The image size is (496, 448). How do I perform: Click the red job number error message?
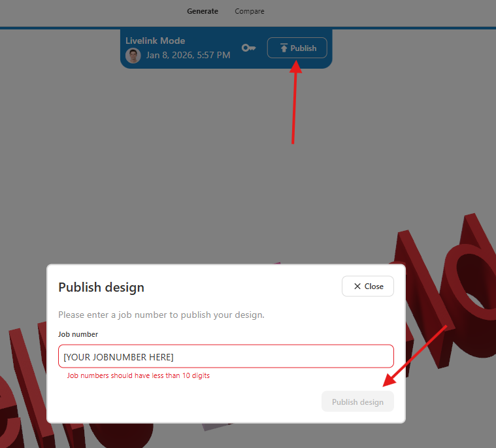pos(138,376)
